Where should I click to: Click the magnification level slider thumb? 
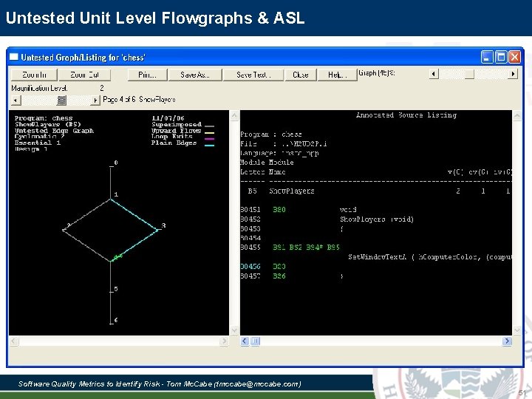point(62,100)
